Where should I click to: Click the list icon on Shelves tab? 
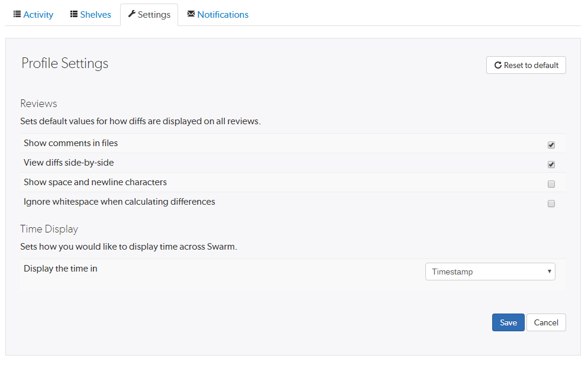[72, 14]
